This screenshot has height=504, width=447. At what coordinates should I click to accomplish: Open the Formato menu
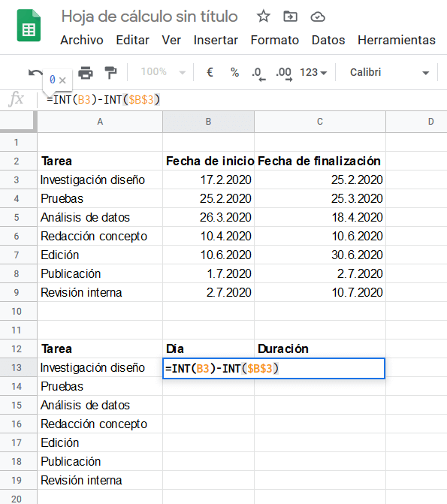point(275,40)
